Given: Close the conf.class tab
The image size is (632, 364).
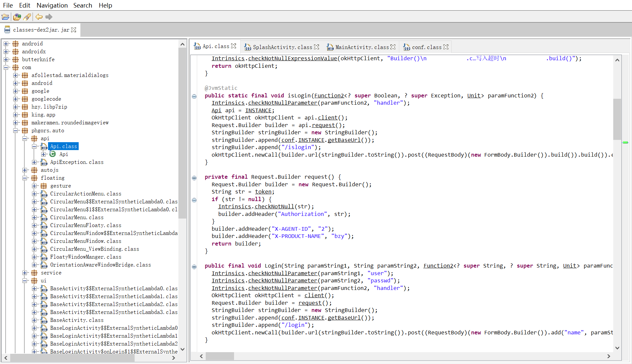Looking at the screenshot, I should point(446,47).
